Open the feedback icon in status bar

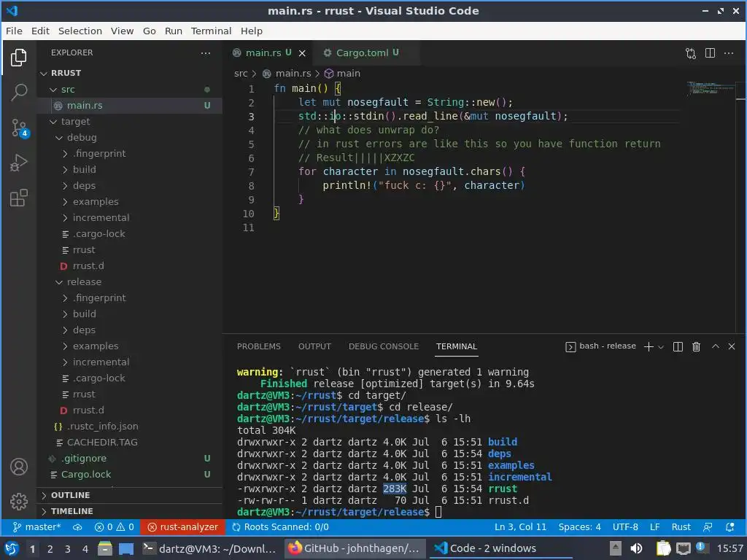click(708, 527)
